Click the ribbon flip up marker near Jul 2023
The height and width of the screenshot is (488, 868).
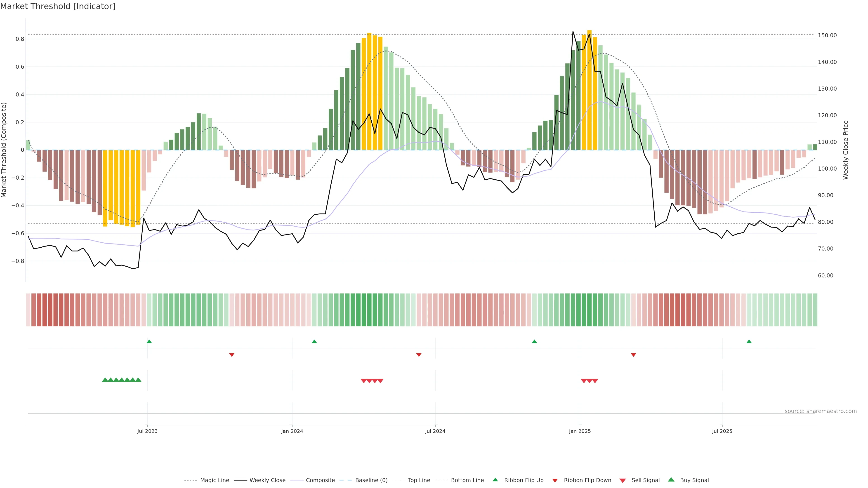click(149, 342)
